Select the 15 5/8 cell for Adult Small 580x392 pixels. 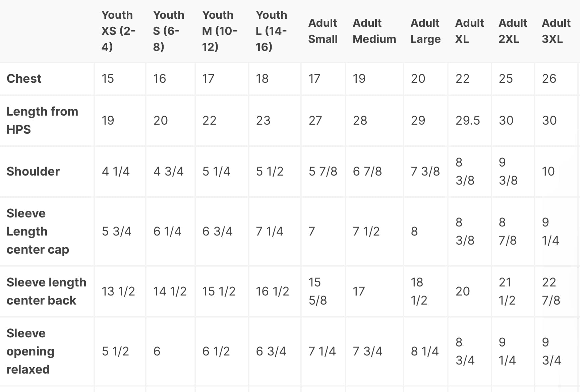[x=317, y=291]
